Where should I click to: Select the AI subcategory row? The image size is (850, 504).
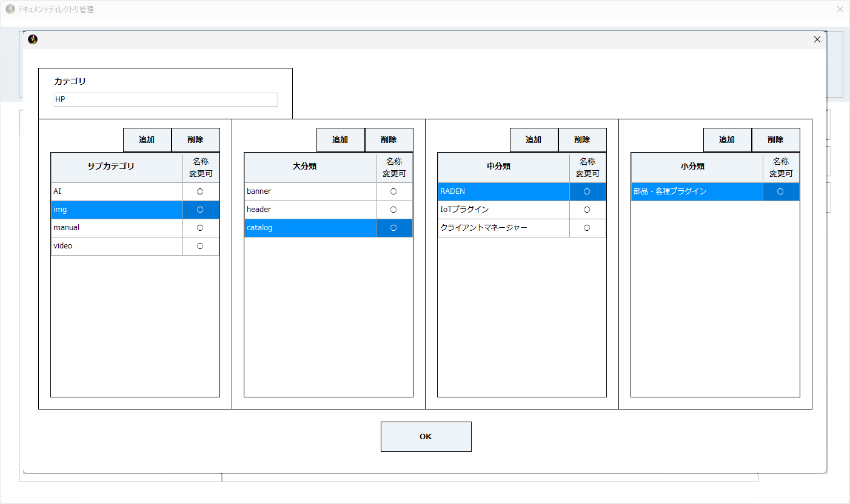(x=135, y=191)
